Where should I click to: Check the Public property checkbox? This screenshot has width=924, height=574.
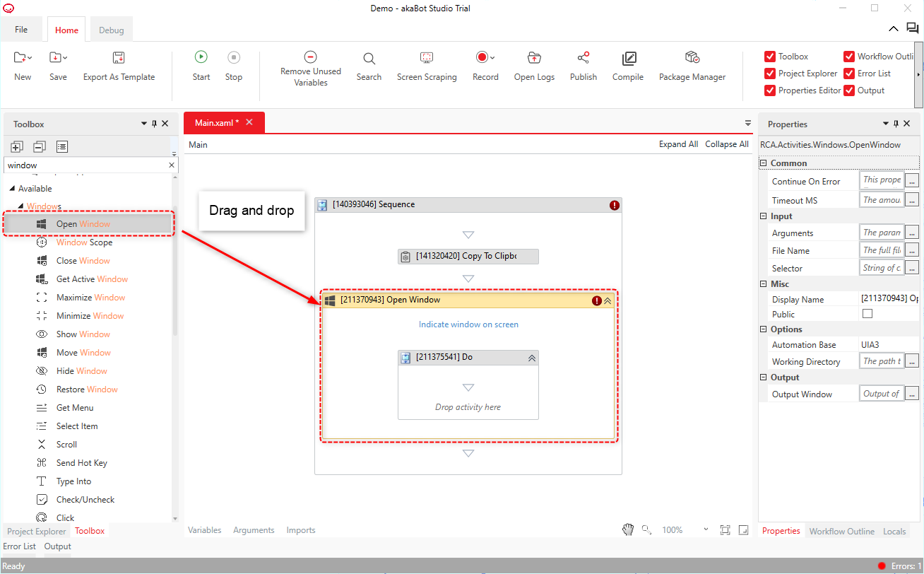coord(867,314)
